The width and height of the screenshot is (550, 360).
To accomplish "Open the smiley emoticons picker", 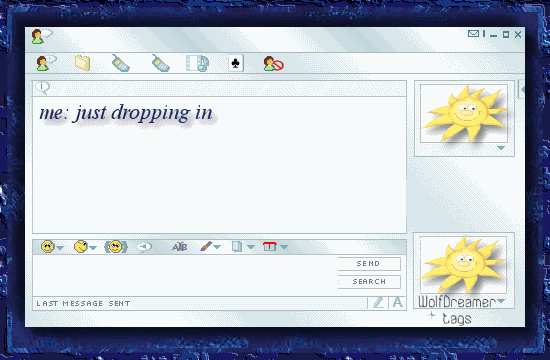I will pyautogui.click(x=47, y=247).
